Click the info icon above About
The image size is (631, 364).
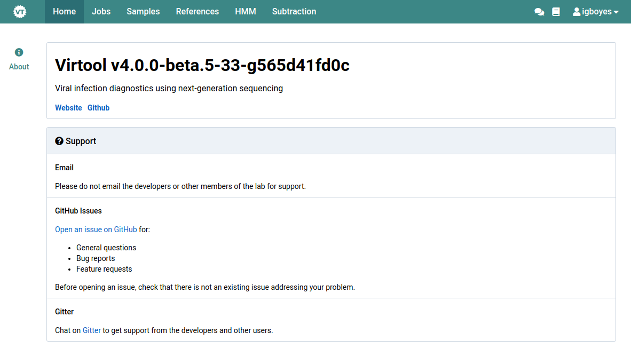19,52
